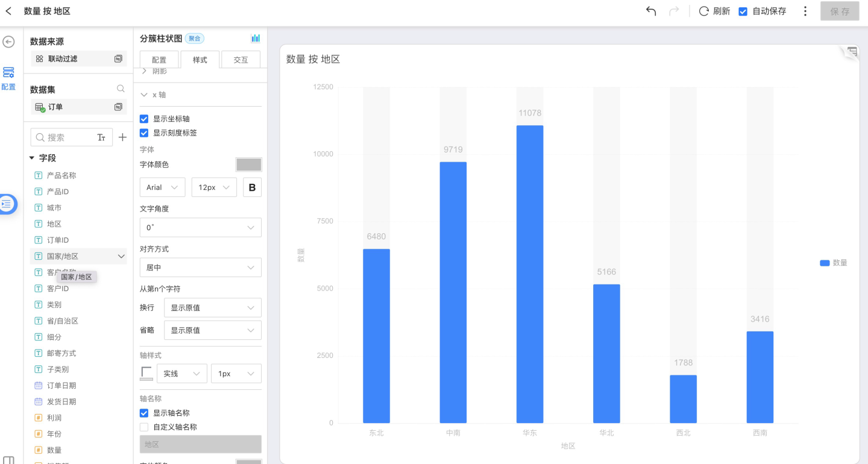The height and width of the screenshot is (464, 868).
Task: Open the 文字角度 dropdown
Action: (200, 228)
